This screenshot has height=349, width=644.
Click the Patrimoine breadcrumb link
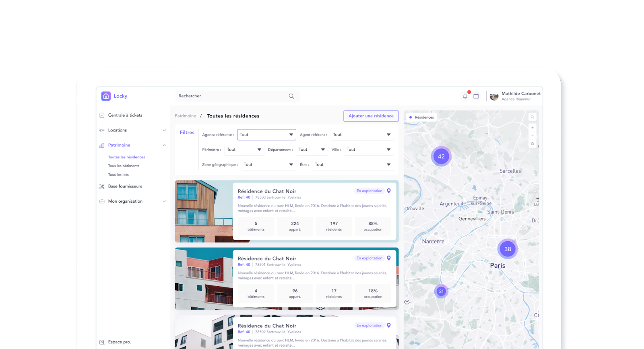click(186, 116)
